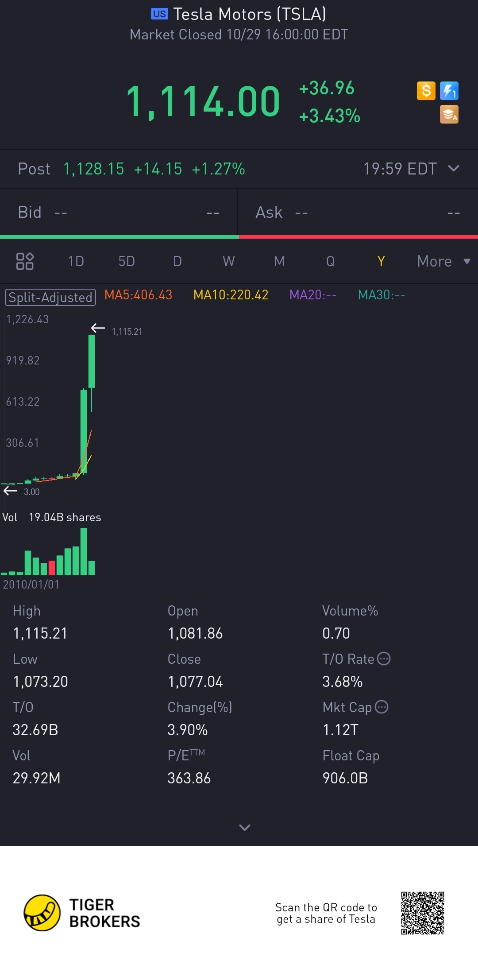Tap the Tiger Brokers logo

click(x=82, y=913)
